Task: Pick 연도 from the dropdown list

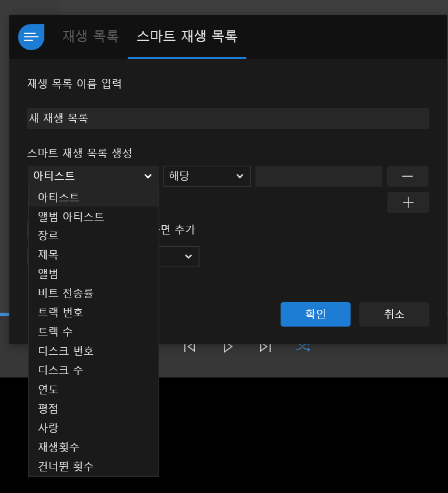Action: pyautogui.click(x=93, y=389)
